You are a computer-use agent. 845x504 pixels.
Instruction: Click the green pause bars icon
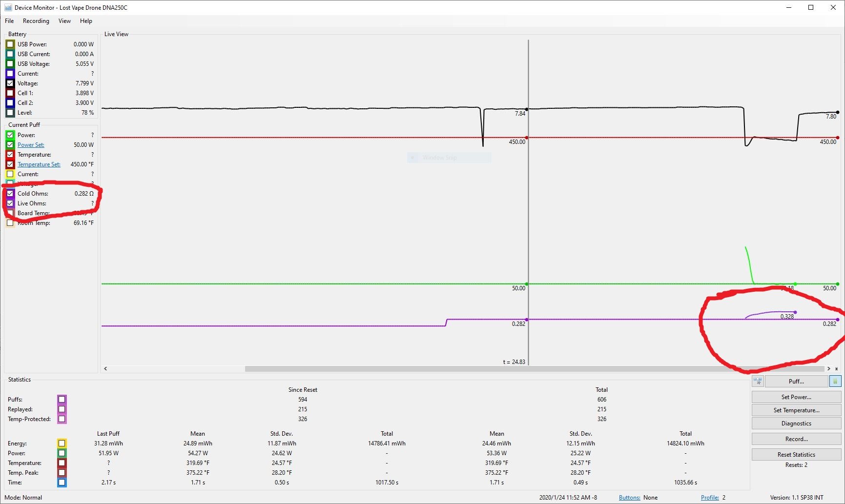click(835, 381)
